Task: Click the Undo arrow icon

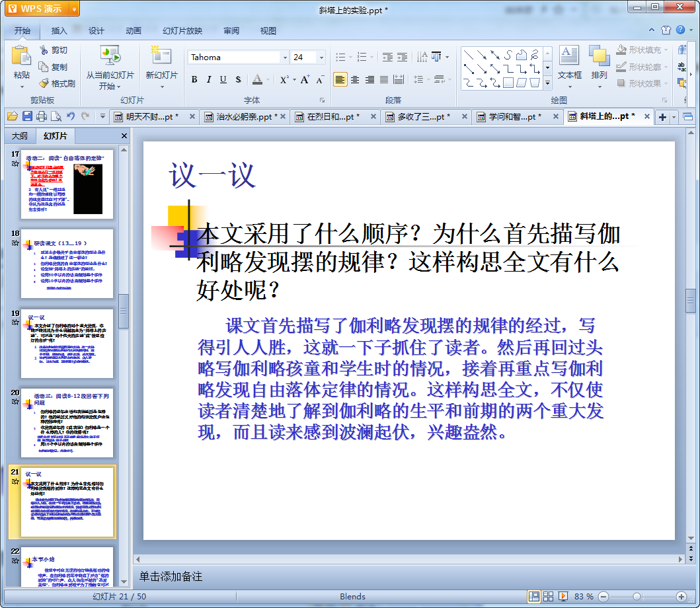Action: [x=71, y=116]
